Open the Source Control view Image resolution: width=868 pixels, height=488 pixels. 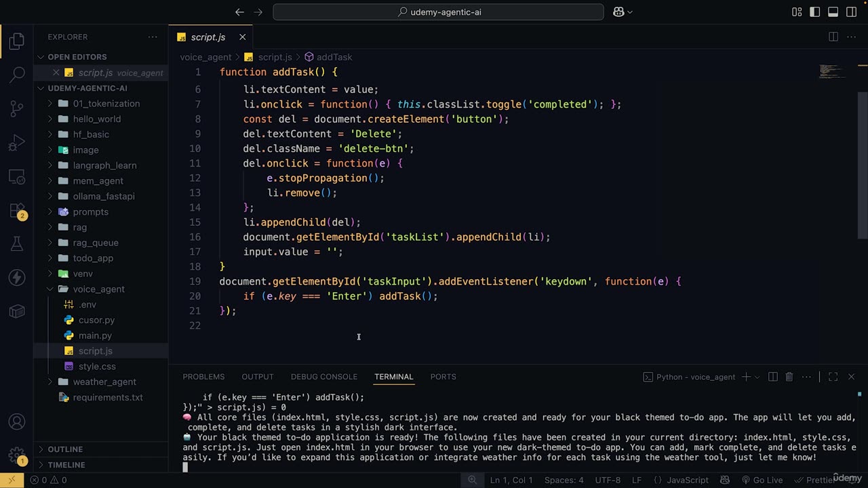pos(17,108)
